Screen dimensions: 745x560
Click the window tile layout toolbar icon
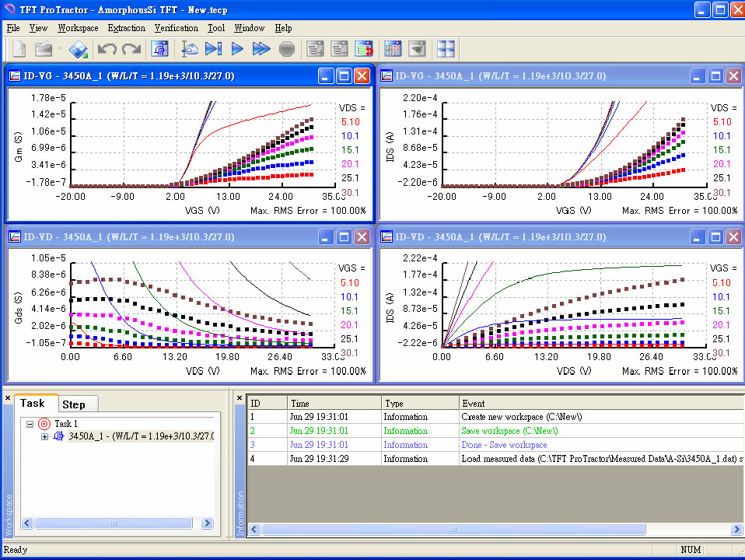pos(446,49)
